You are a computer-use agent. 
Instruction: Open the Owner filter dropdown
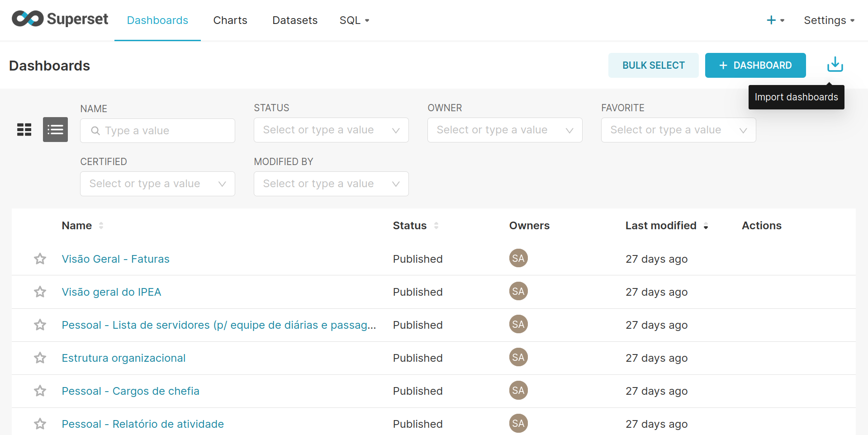tap(504, 130)
